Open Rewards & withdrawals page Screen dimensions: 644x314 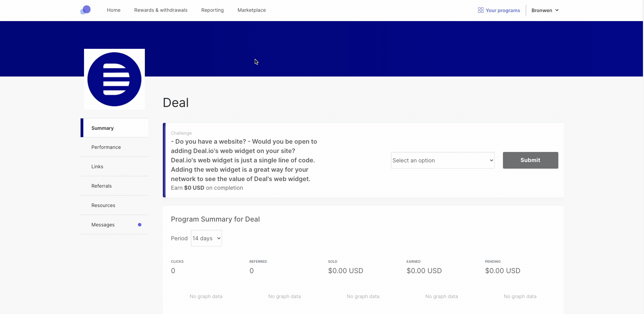click(x=161, y=10)
